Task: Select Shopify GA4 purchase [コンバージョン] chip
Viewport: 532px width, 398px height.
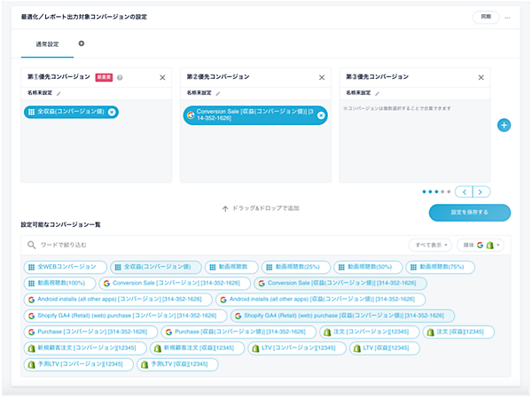Action: point(125,316)
